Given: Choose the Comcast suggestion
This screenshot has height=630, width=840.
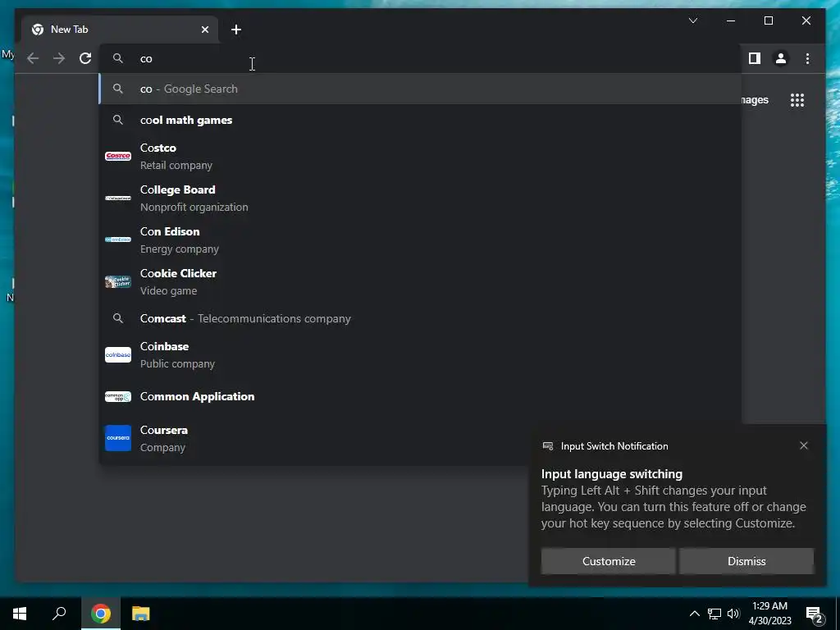Looking at the screenshot, I should pos(421,318).
